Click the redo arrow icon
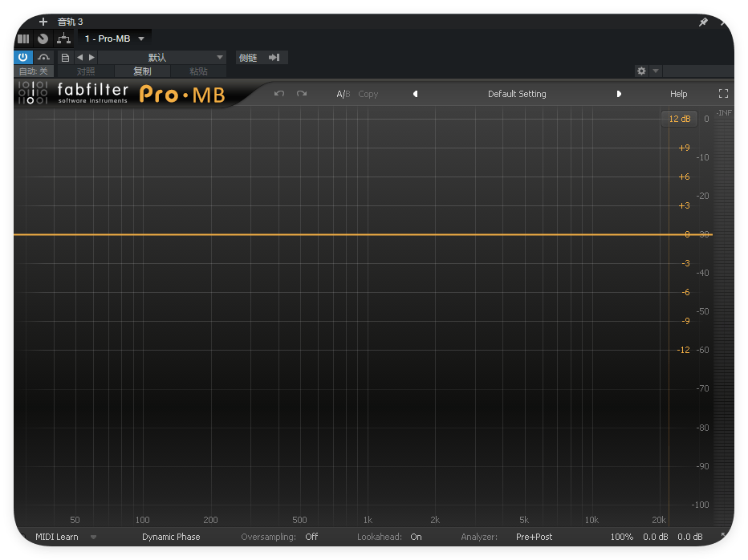The width and height of the screenshot is (748, 560). click(302, 94)
